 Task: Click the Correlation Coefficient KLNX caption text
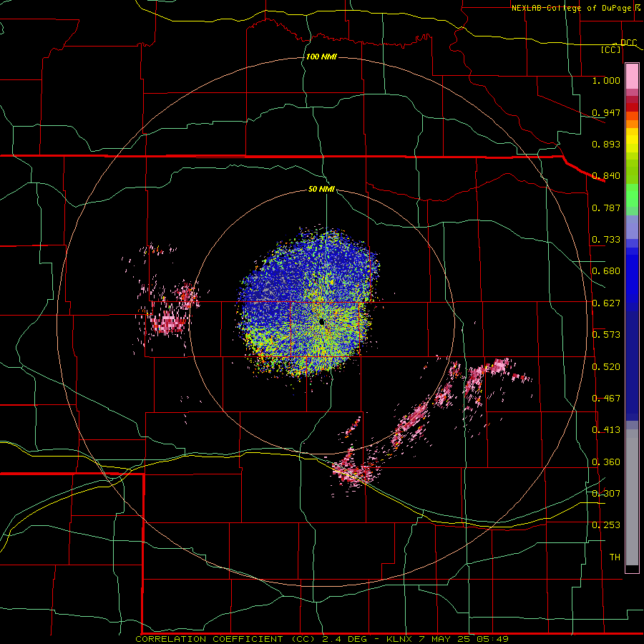tap(322, 639)
